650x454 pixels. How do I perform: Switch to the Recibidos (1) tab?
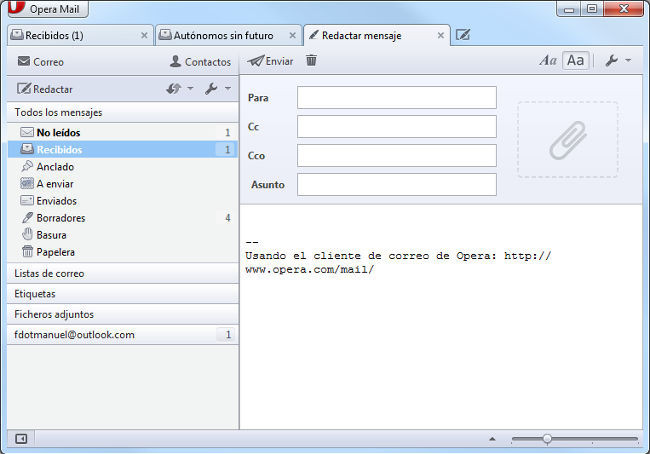pos(80,35)
